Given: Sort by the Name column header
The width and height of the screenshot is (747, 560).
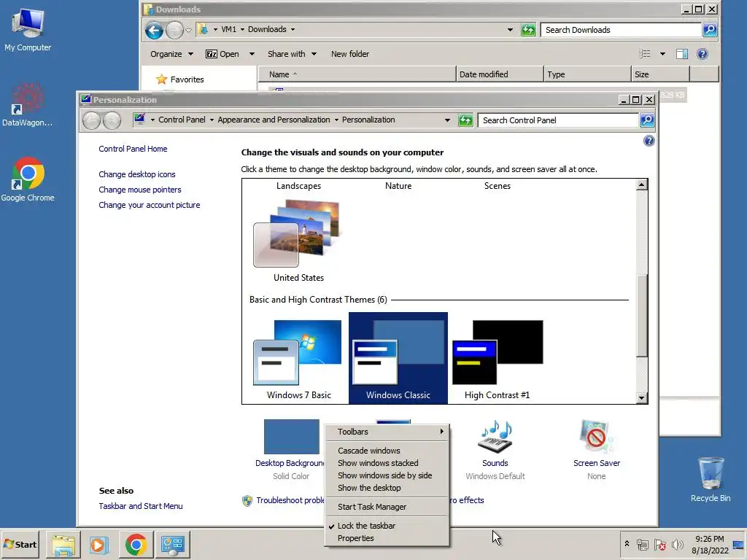Looking at the screenshot, I should (357, 74).
